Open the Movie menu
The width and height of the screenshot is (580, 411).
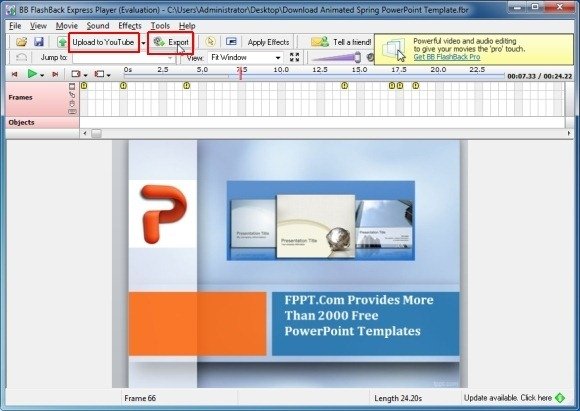[67, 26]
